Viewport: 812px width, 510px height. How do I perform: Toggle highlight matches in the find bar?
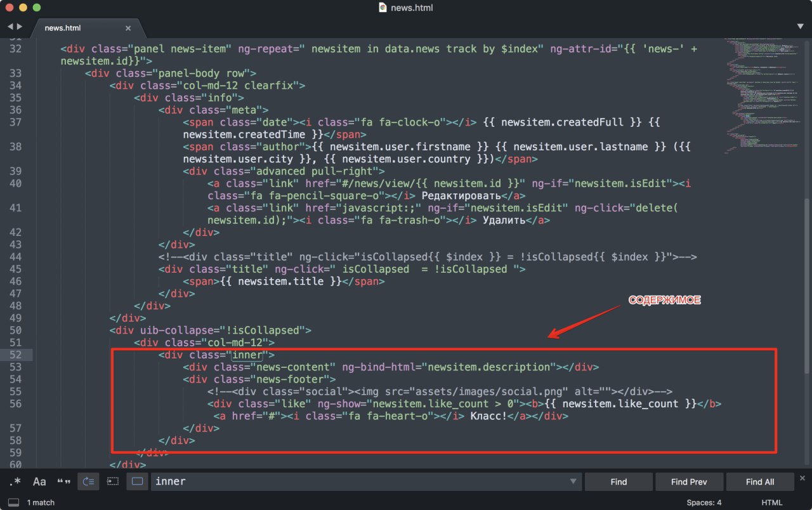click(137, 481)
